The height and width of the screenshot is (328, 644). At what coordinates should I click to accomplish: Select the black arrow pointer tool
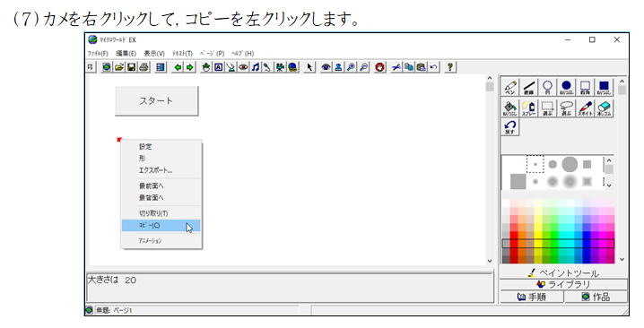click(309, 67)
